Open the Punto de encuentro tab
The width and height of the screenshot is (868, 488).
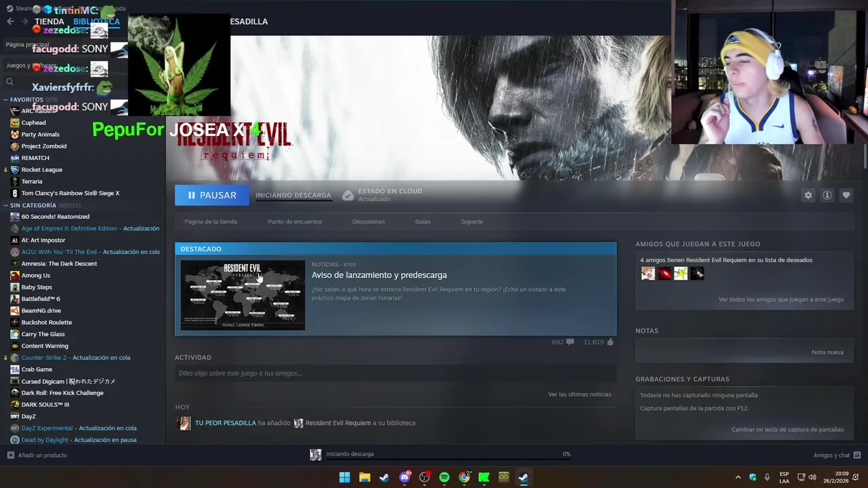tap(295, 222)
